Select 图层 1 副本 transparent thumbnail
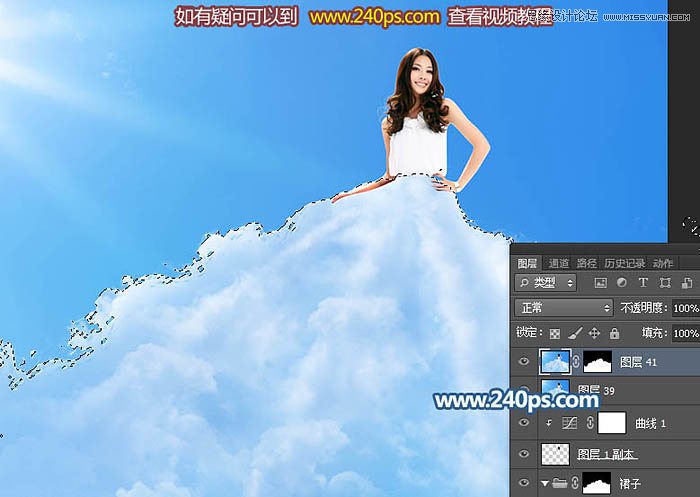 (555, 454)
